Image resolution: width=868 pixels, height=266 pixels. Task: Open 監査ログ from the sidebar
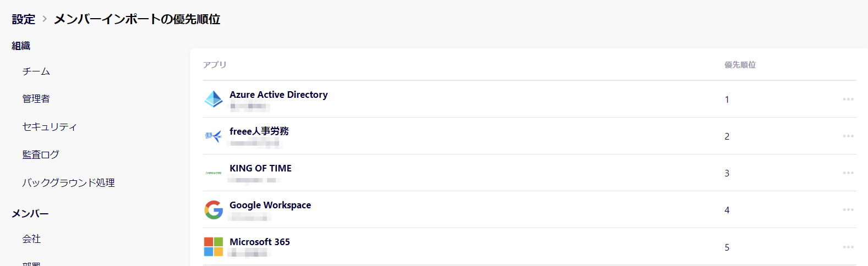[x=41, y=155]
